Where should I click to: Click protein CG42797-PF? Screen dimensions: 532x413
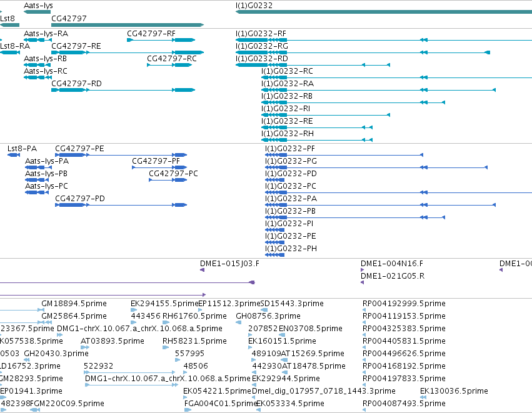click(x=159, y=167)
